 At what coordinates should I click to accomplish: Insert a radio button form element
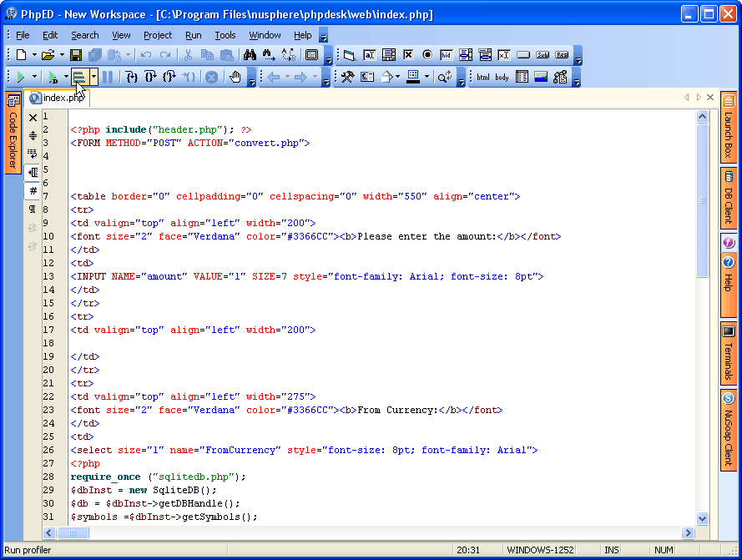tap(427, 55)
